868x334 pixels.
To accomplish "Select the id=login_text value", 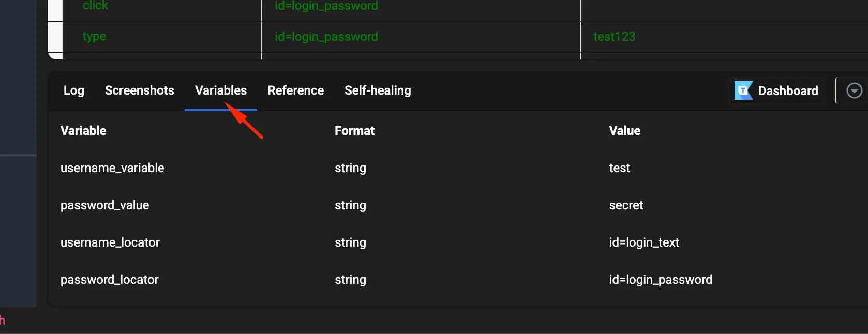I will [x=644, y=242].
